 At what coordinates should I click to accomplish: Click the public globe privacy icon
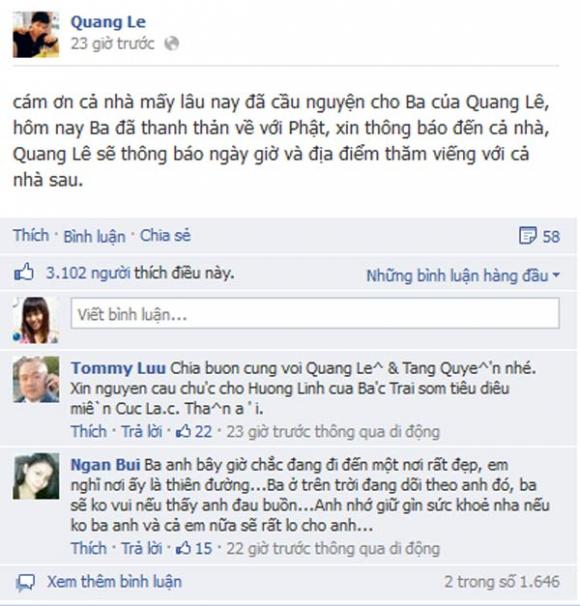(172, 43)
